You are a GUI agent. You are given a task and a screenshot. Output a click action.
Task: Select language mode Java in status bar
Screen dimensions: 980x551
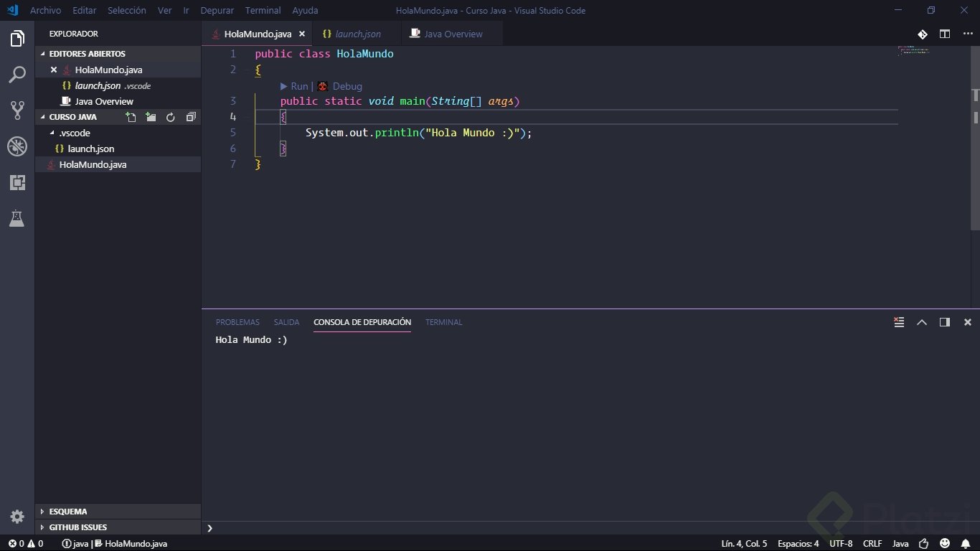900,544
